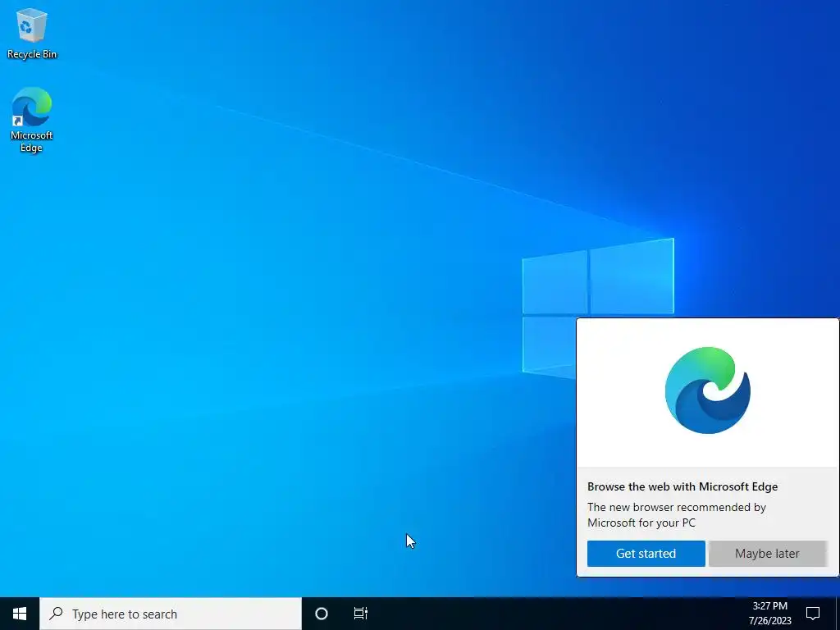Viewport: 840px width, 630px height.
Task: Click the magnifier icon in the search box
Action: click(57, 614)
